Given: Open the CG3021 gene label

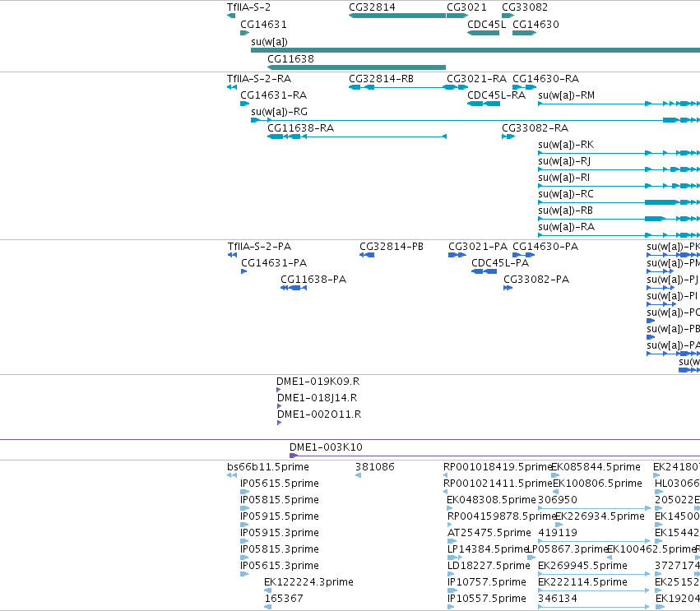Looking at the screenshot, I should coord(466,7).
